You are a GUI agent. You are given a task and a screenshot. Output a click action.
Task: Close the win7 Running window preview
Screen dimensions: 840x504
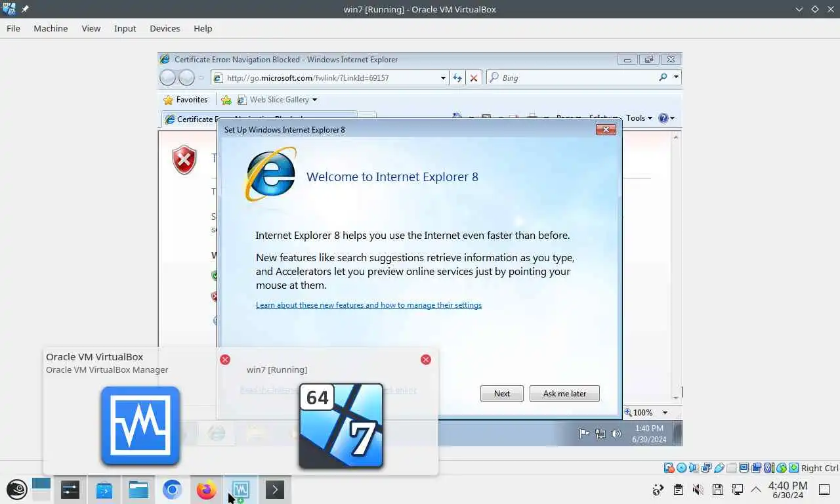click(426, 360)
